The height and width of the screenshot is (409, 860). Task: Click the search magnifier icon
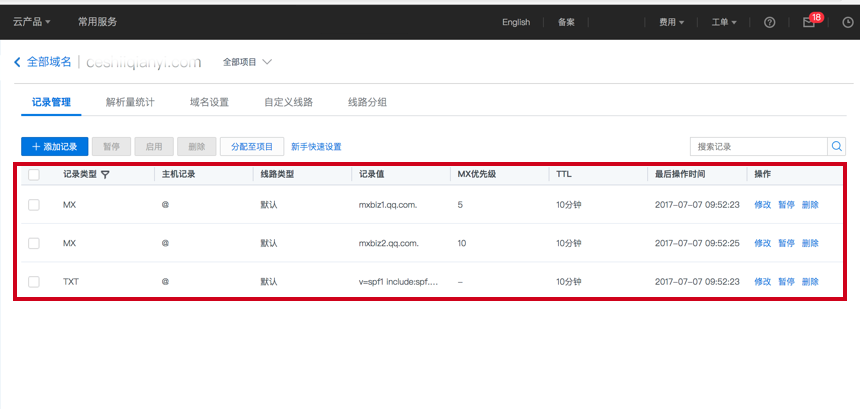coord(837,146)
